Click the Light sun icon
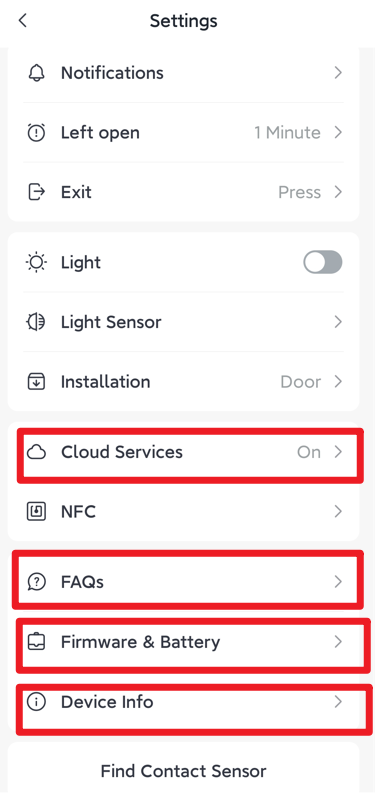 point(36,263)
